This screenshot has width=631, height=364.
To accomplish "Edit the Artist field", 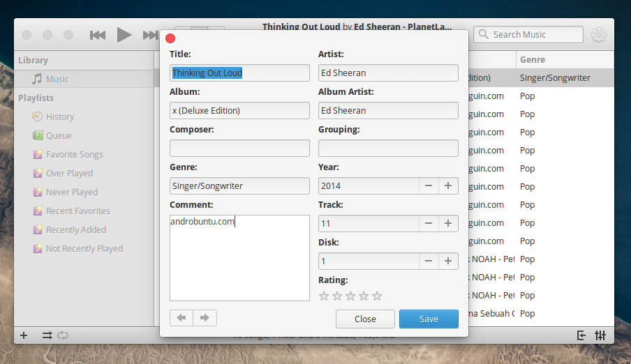I will [x=388, y=73].
